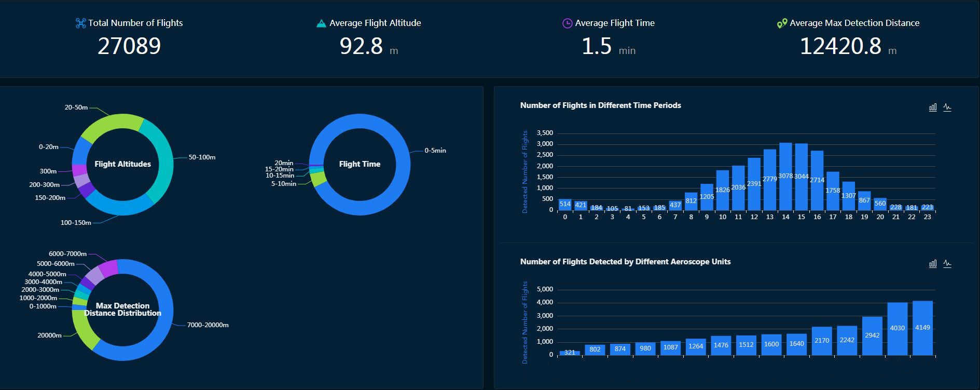
Task: Click the clock icon beside Average Flight Time
Action: tap(568, 23)
